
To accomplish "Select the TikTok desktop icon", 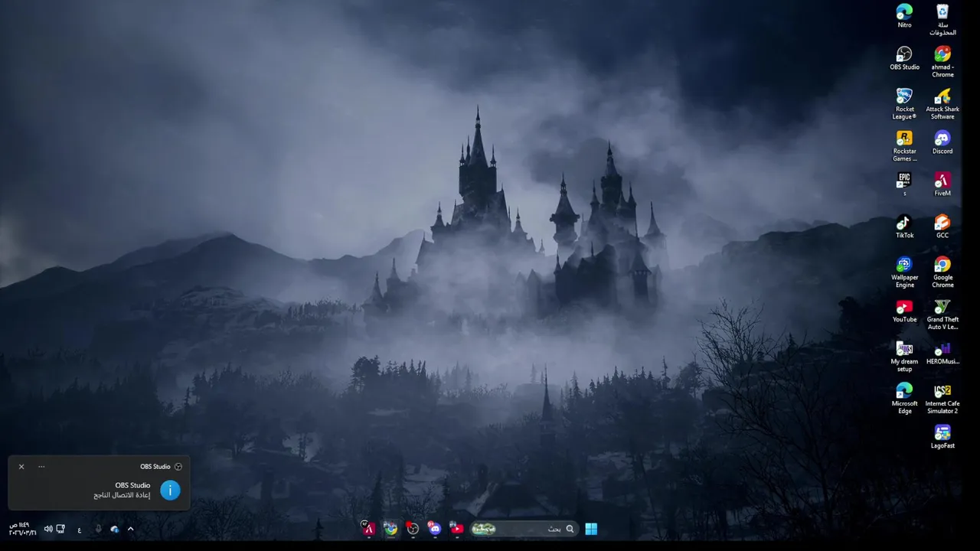I will [904, 227].
